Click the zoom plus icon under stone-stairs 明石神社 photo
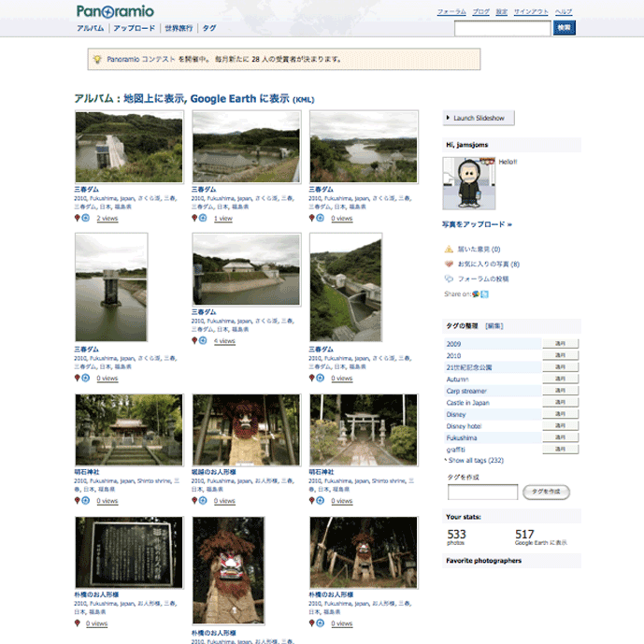 85,500
